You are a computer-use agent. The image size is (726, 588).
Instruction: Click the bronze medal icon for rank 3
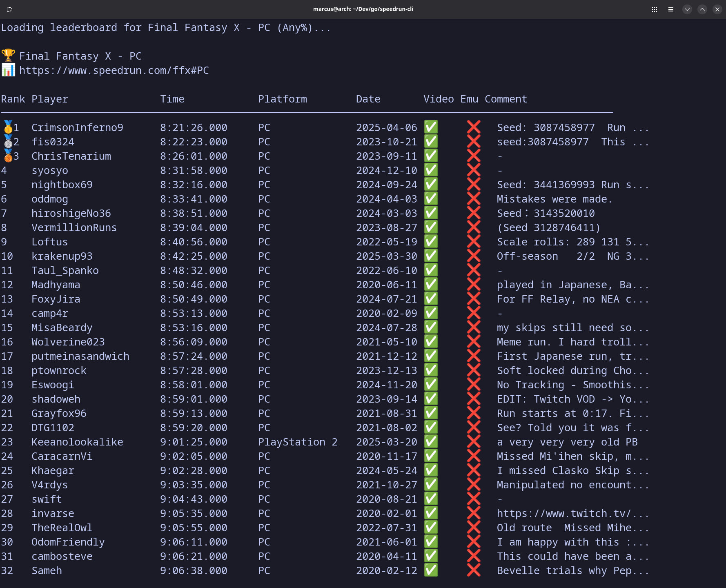(8, 156)
